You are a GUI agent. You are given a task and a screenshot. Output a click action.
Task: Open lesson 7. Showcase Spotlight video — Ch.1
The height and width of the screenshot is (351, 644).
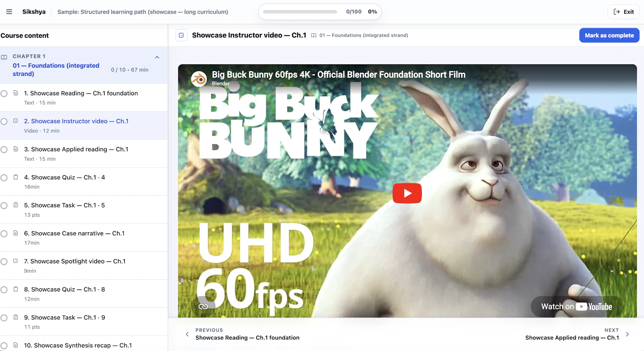[x=84, y=266]
